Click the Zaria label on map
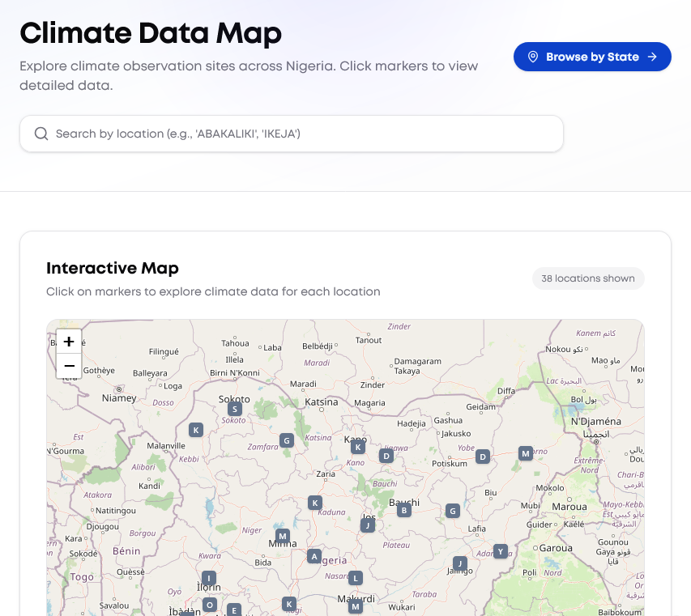Viewport: 691px width, 616px height. [326, 474]
